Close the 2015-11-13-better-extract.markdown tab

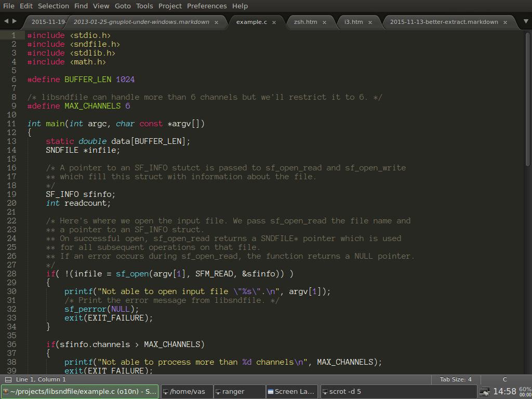pyautogui.click(x=506, y=22)
